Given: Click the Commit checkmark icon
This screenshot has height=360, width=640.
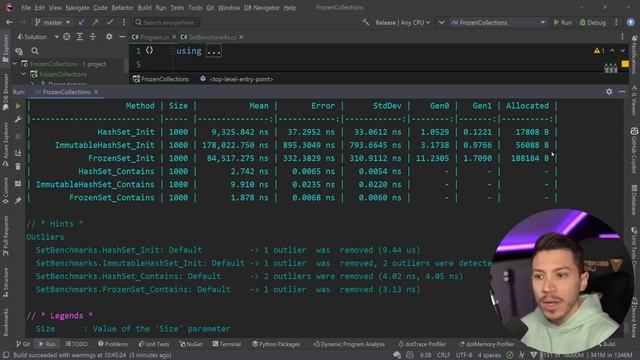Looking at the screenshot, I should pos(109,22).
